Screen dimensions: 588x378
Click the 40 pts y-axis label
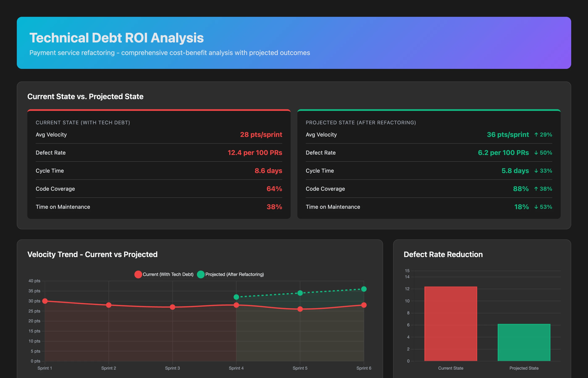pos(34,281)
